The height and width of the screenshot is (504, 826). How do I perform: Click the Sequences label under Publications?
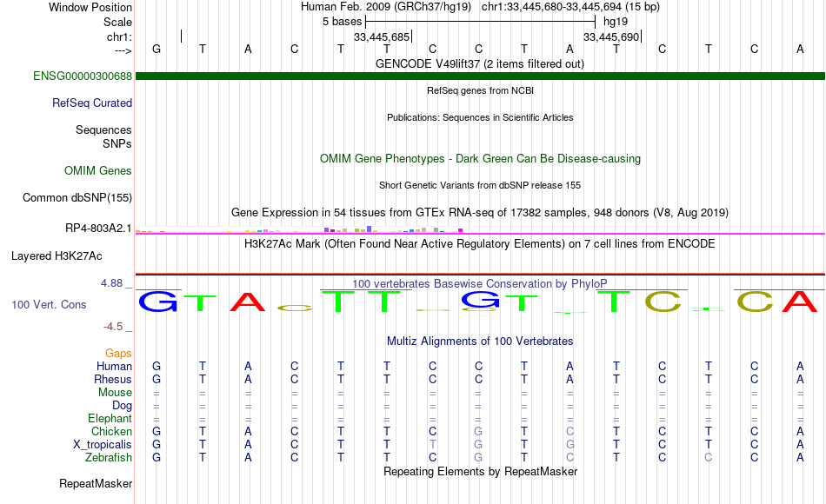[x=103, y=129]
